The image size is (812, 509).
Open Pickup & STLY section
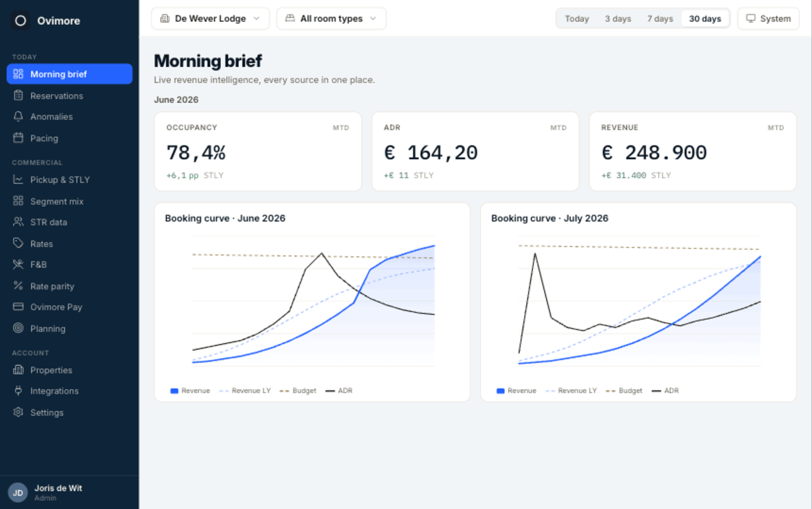70,180
